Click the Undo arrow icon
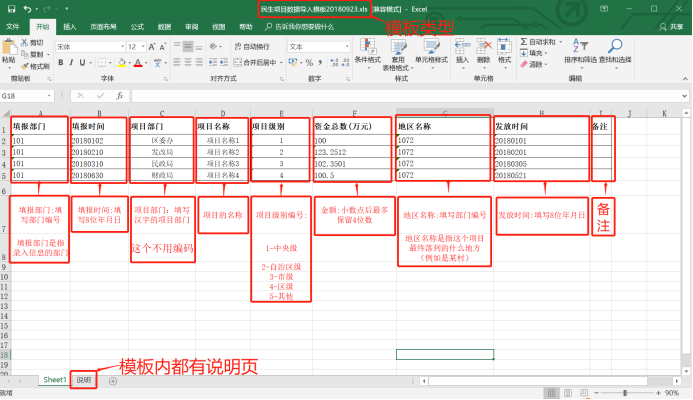The height and width of the screenshot is (400, 693). pyautogui.click(x=27, y=9)
